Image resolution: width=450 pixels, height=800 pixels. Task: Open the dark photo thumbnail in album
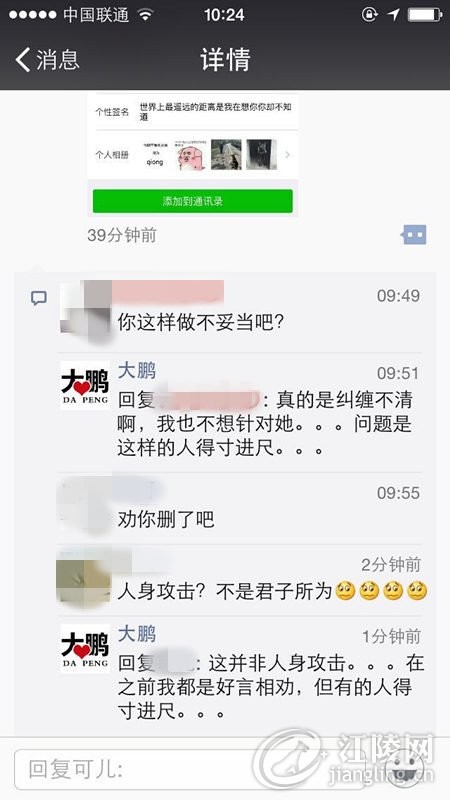[x=261, y=155]
